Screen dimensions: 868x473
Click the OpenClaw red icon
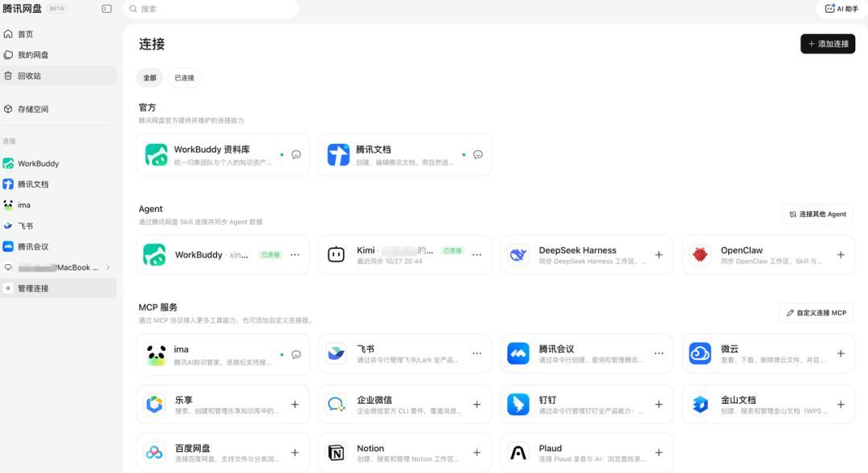pyautogui.click(x=700, y=255)
